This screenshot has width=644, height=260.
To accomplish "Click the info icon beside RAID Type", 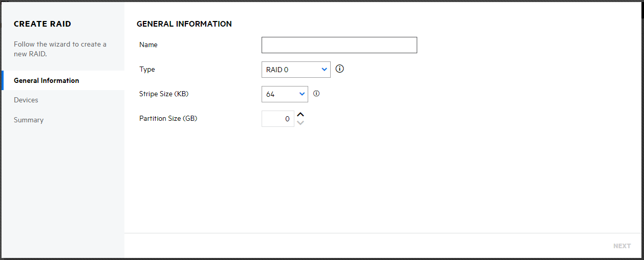I will (x=339, y=69).
